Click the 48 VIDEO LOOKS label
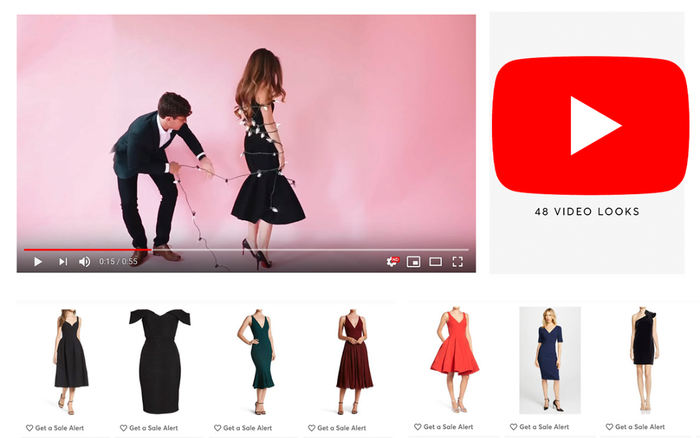This screenshot has width=700, height=438. [587, 212]
